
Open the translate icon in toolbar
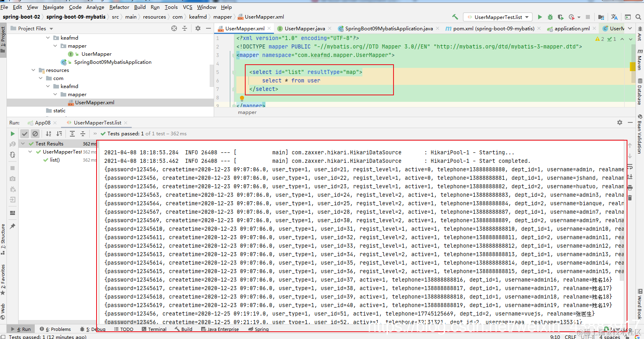point(615,17)
